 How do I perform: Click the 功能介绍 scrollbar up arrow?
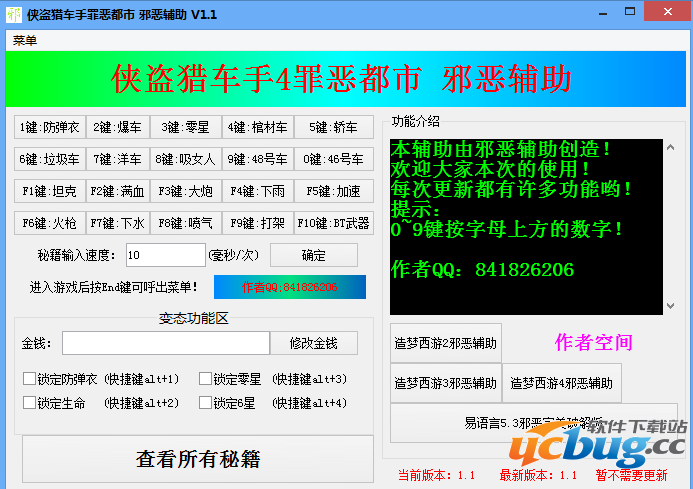click(x=670, y=147)
